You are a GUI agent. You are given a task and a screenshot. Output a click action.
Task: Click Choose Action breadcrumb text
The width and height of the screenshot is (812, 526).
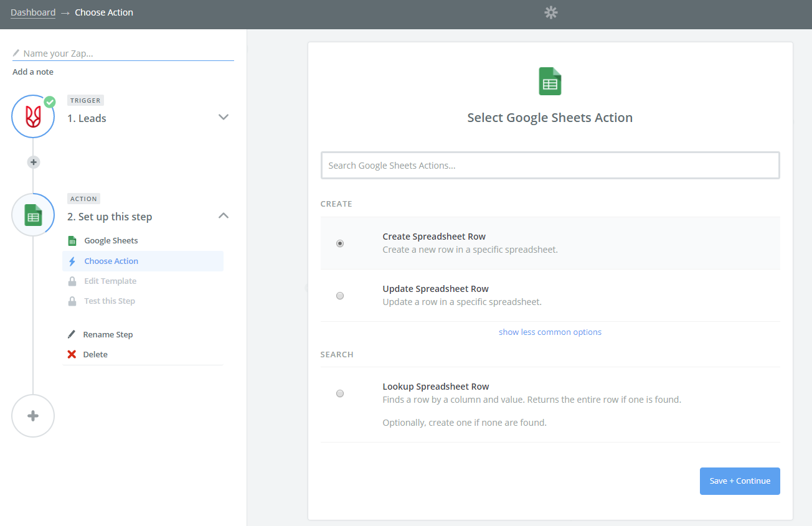coord(104,12)
